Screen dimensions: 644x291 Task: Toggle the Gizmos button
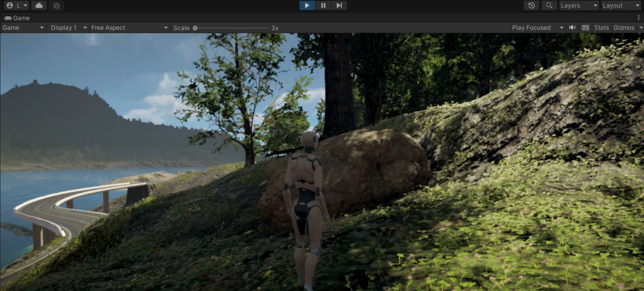(x=624, y=28)
